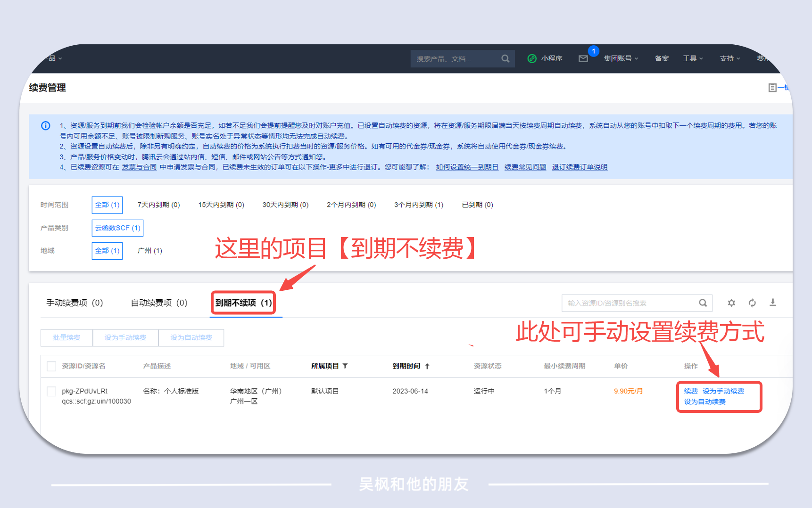Open 退订续费订单说明 link

coord(580,167)
